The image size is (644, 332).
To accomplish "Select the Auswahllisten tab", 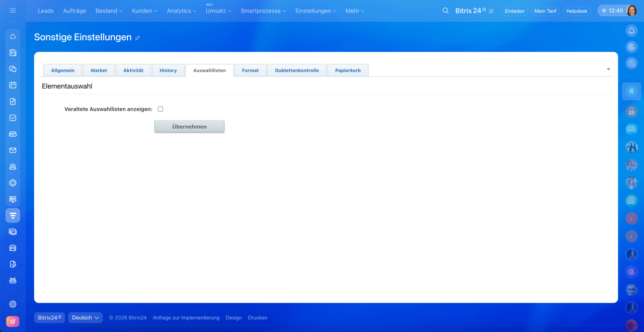I will click(x=209, y=70).
